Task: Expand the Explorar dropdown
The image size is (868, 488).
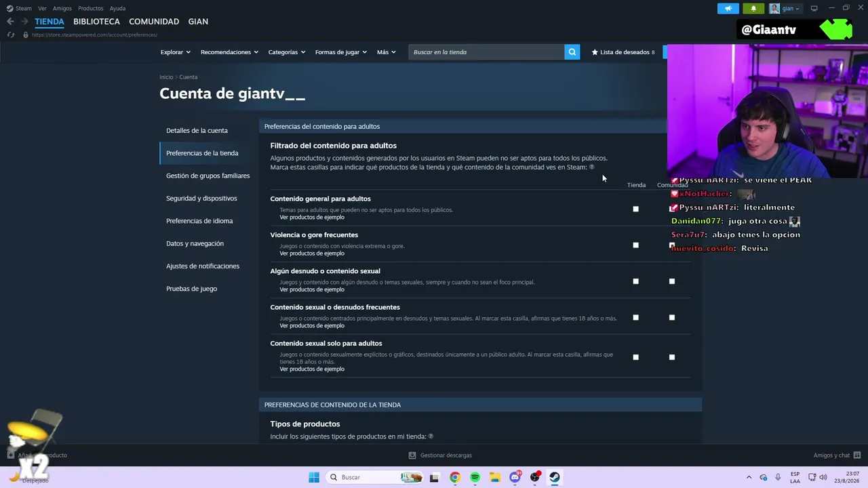Action: 176,52
